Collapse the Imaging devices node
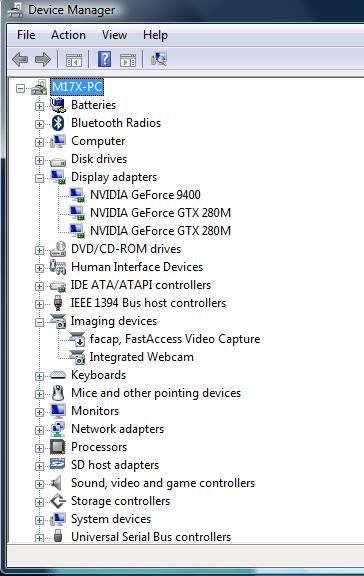This screenshot has width=364, height=576. point(39,322)
